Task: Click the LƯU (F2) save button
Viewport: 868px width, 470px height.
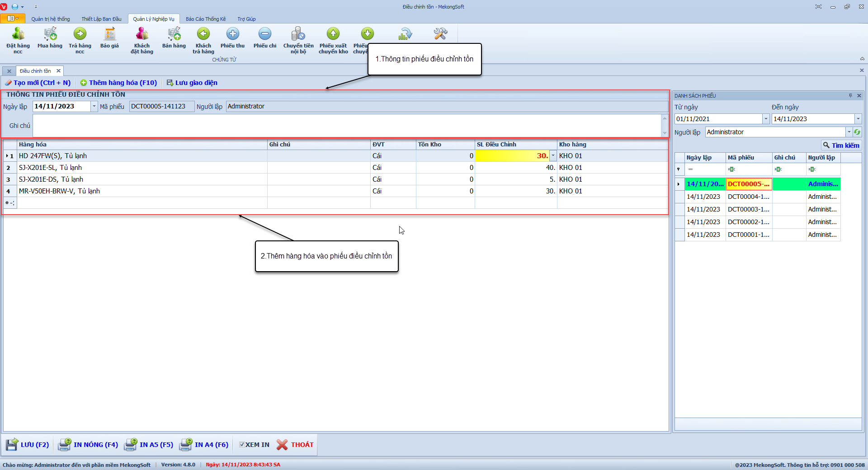Action: [28, 445]
